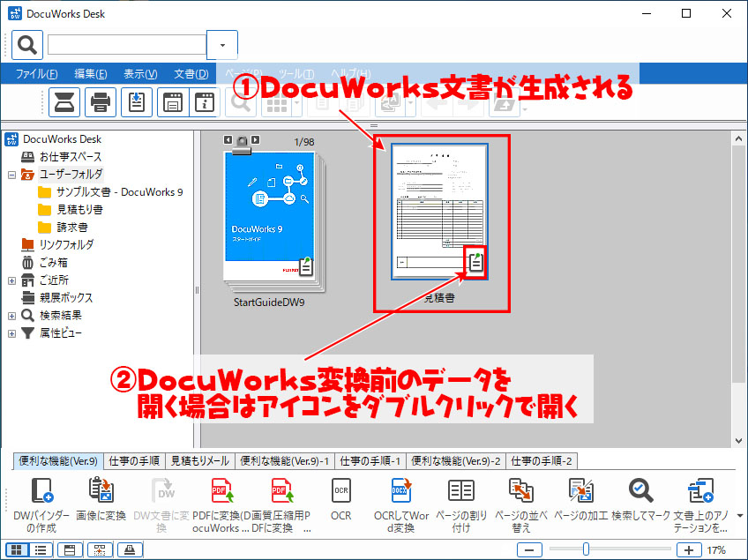Click the document import arrow toolbar icon

pos(137,102)
